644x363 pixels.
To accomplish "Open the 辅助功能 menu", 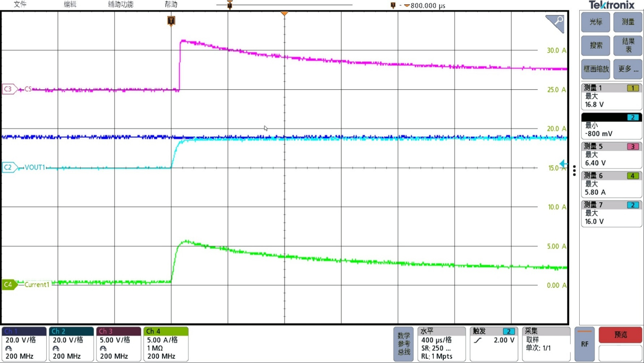I will click(121, 4).
